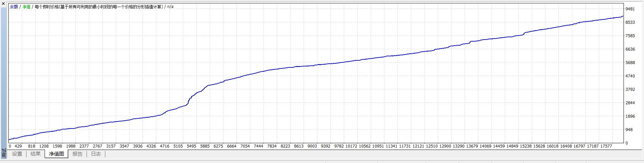This screenshot has height=163, width=644.
Task: Switch to the 结果 tab
Action: pyautogui.click(x=36, y=154)
